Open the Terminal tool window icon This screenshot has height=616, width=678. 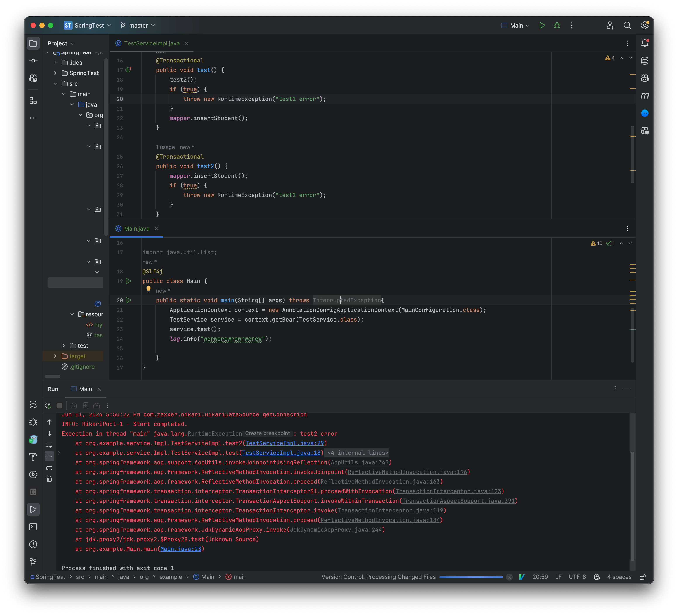[33, 527]
